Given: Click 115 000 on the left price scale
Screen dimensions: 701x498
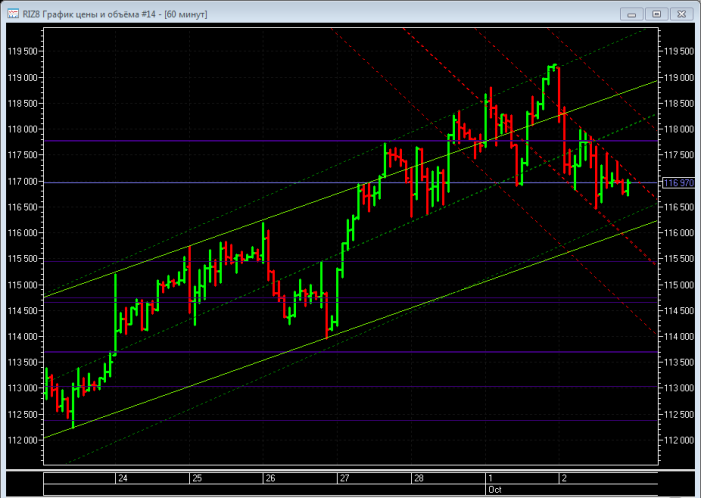Looking at the screenshot, I should click(23, 285).
